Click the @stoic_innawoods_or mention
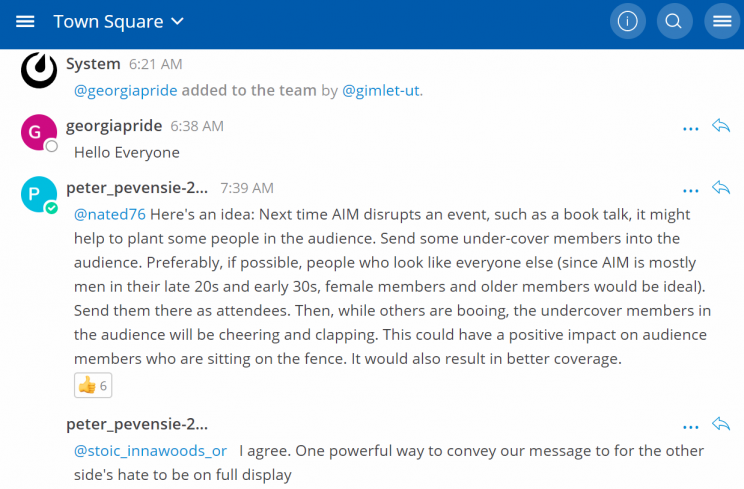Screen dimensions: 744x489 pyautogui.click(x=150, y=451)
